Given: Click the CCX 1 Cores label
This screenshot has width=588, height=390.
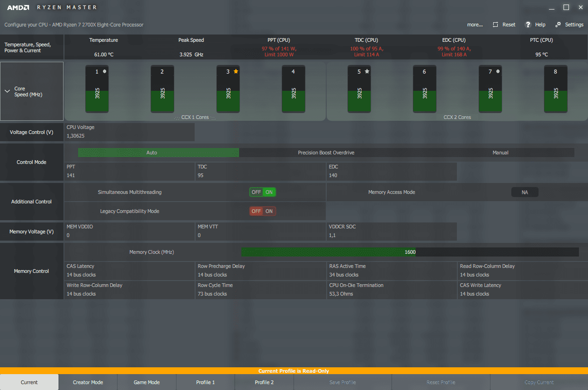Looking at the screenshot, I should pos(196,117).
